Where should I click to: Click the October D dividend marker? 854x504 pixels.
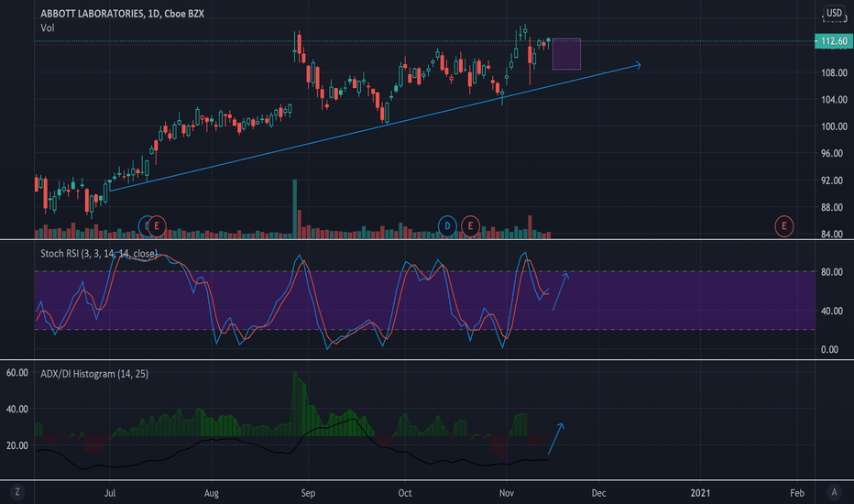click(x=447, y=225)
